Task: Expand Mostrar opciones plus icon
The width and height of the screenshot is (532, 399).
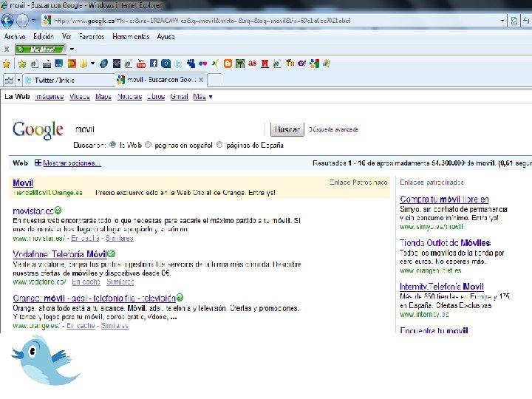Action: pyautogui.click(x=38, y=163)
